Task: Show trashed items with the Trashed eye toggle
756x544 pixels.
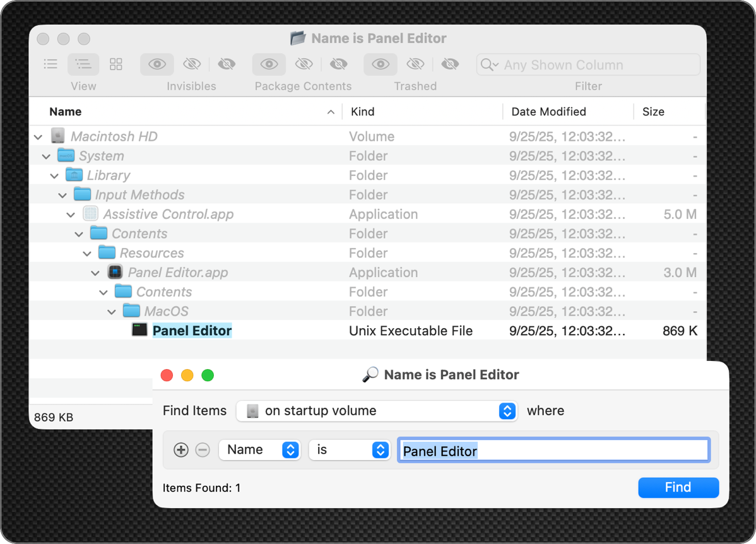Action: (380, 64)
